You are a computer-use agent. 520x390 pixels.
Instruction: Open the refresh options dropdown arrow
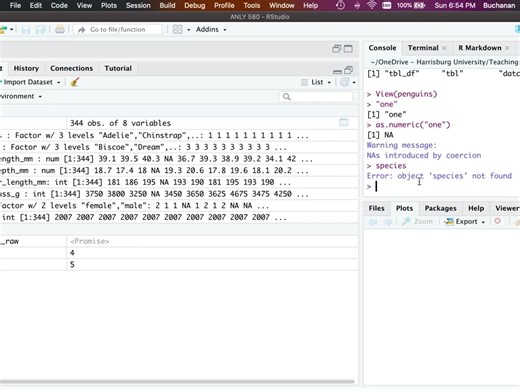tap(354, 82)
